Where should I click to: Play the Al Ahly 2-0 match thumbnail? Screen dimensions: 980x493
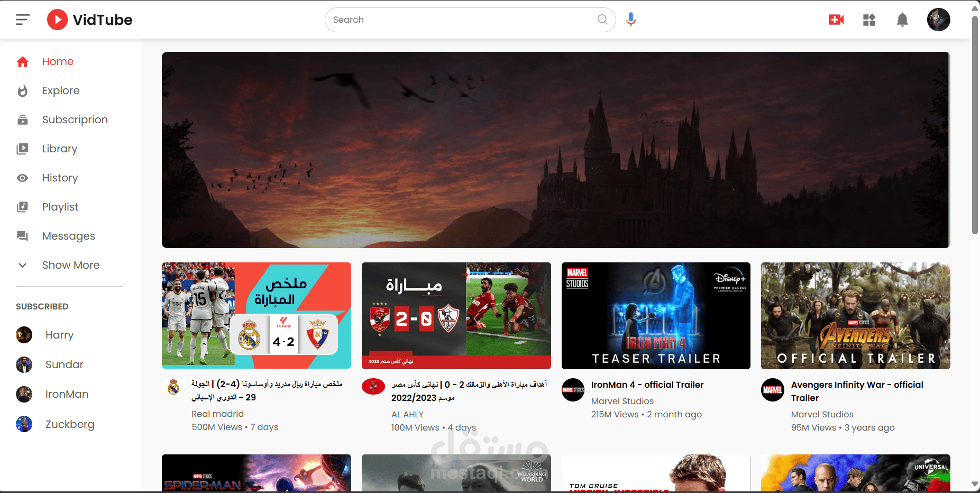coord(456,315)
